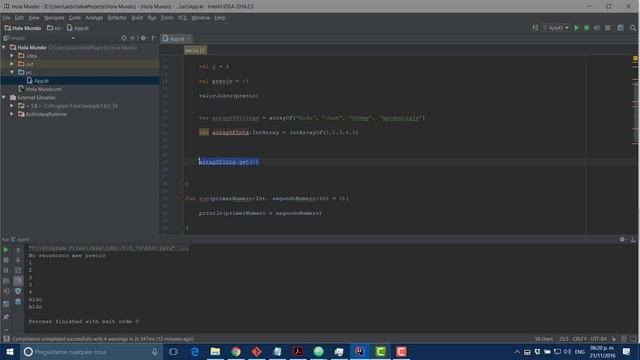Image resolution: width=640 pixels, height=360 pixels.
Task: Collapse the src folder
Action: [x=12, y=72]
